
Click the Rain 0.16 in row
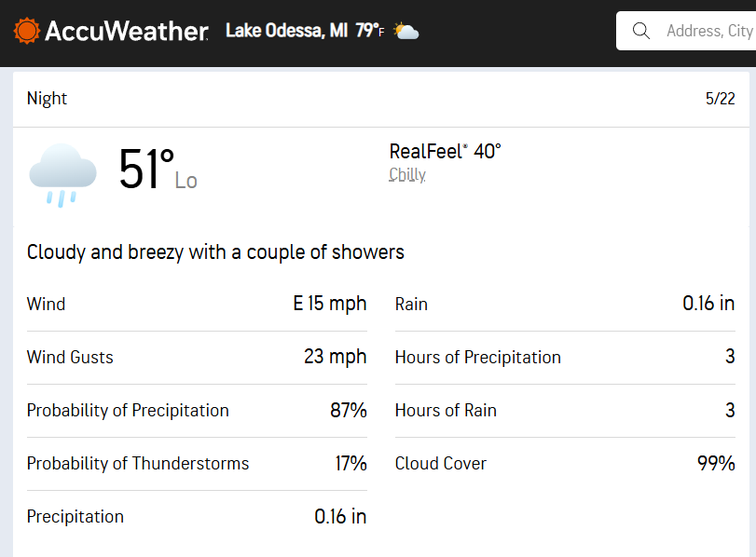click(x=565, y=304)
